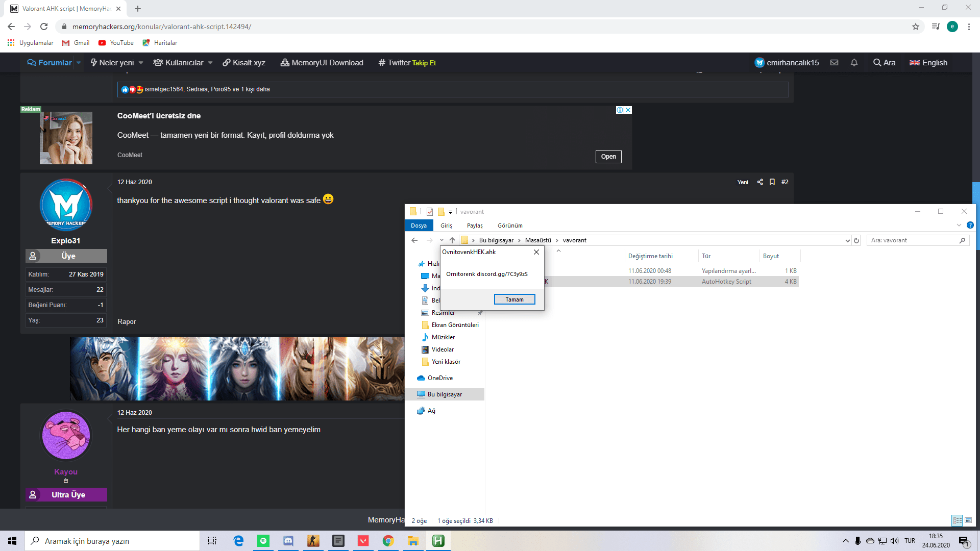Open Valorant from the taskbar
Screen dimensions: 980x551
point(363,541)
